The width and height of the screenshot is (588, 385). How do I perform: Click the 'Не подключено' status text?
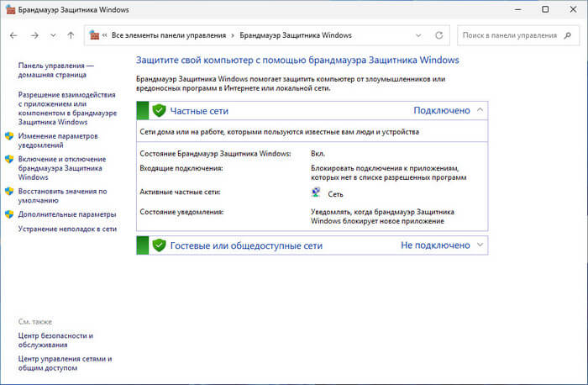tap(435, 245)
